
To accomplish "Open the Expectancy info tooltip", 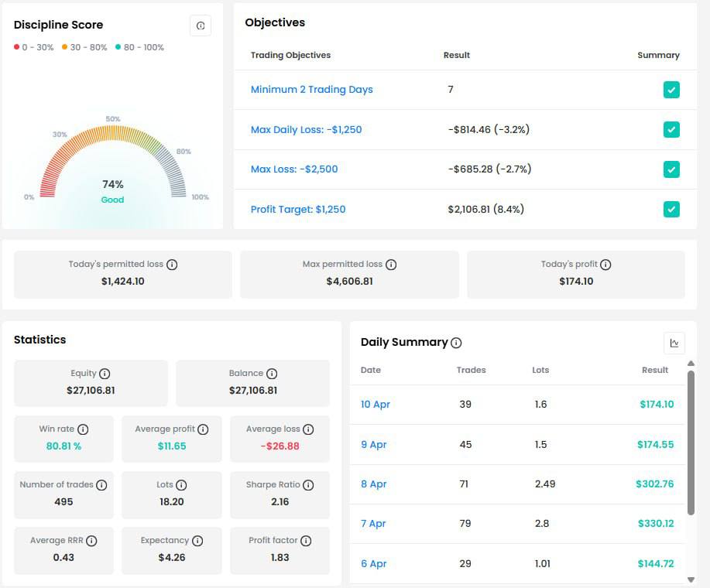I will (197, 540).
